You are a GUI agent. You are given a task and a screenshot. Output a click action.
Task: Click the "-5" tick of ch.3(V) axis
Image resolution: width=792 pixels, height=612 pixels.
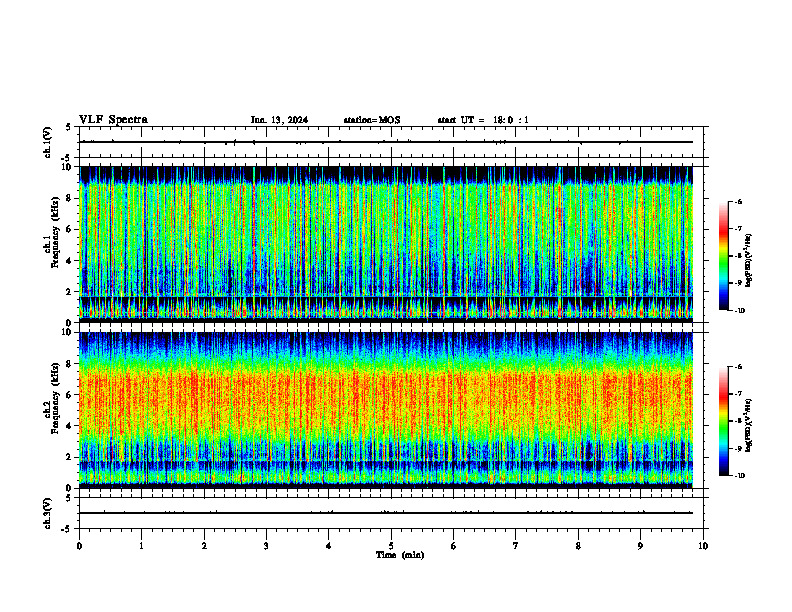[x=67, y=529]
